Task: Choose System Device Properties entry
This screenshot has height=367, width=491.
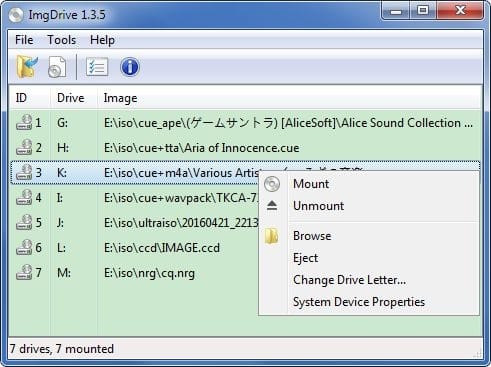Action: pos(359,302)
